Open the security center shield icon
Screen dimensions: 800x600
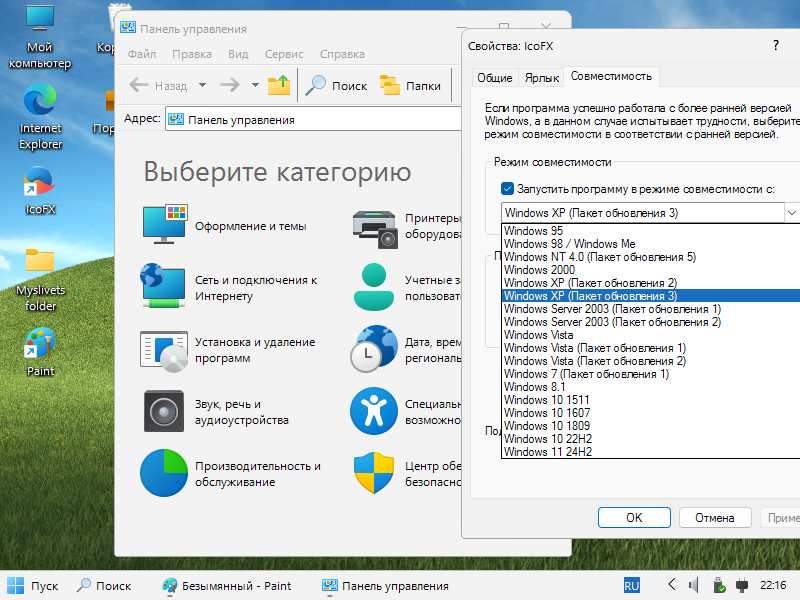(374, 473)
